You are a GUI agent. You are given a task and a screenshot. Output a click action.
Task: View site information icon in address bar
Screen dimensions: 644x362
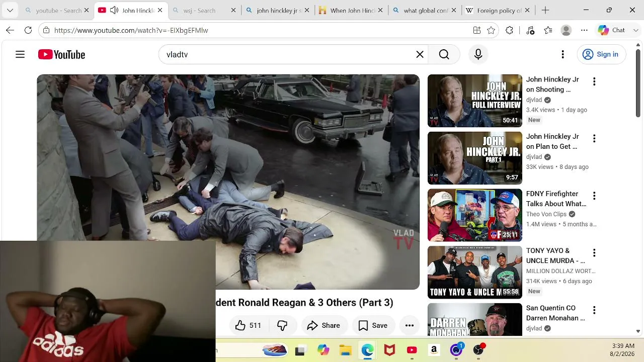(x=46, y=30)
